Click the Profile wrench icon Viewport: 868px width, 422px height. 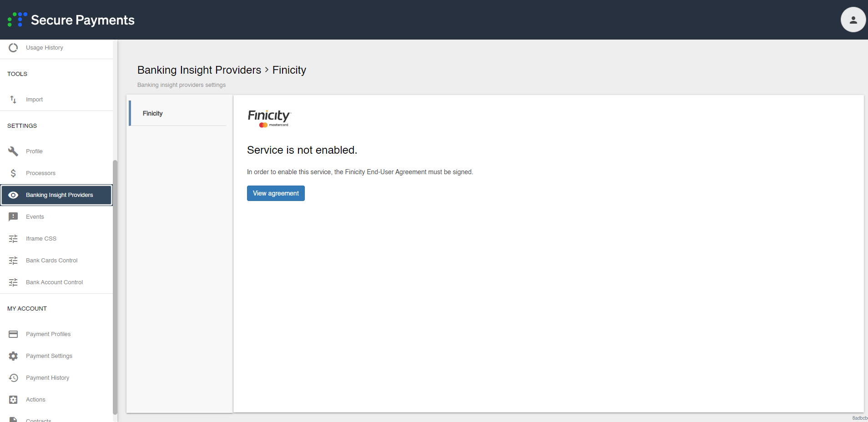click(13, 151)
